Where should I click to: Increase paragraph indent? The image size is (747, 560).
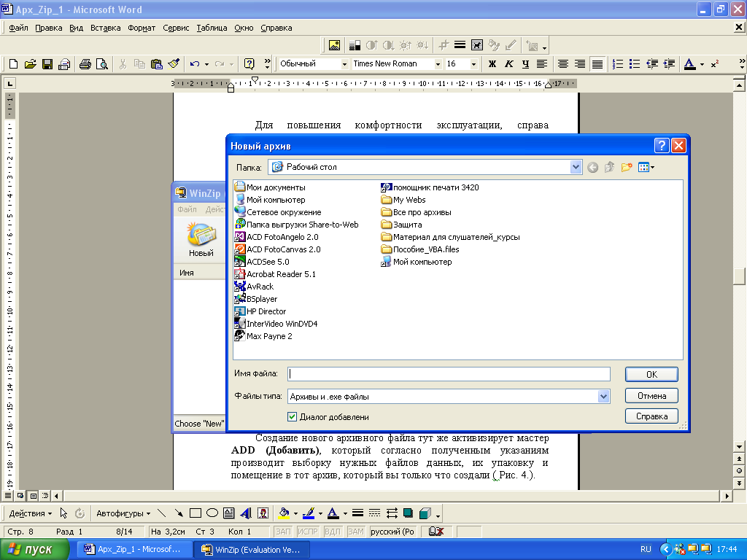[669, 64]
